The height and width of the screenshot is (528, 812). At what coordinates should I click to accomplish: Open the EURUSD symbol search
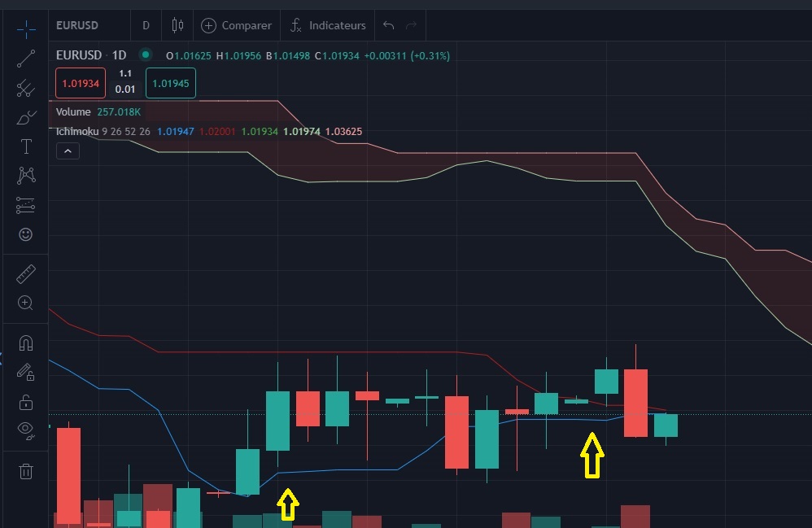click(77, 25)
